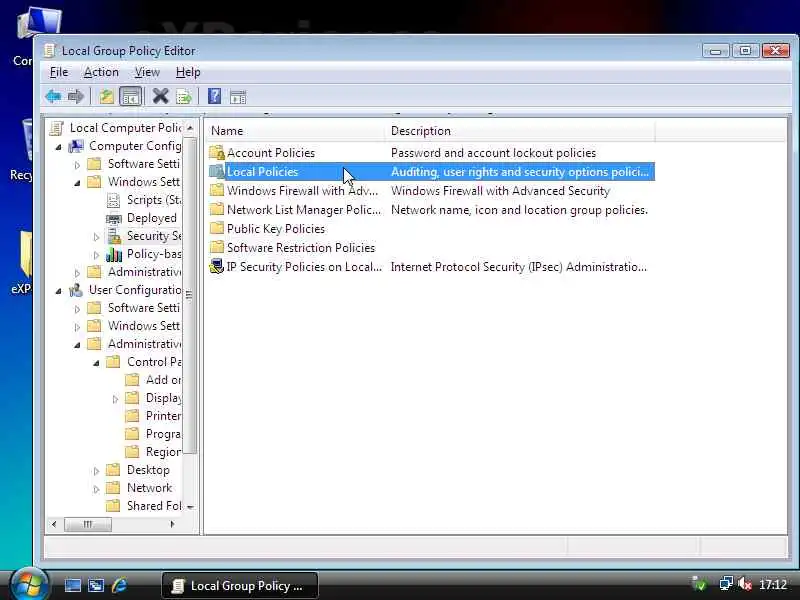
Task: Click the Computer Configuration node icon
Action: point(76,146)
